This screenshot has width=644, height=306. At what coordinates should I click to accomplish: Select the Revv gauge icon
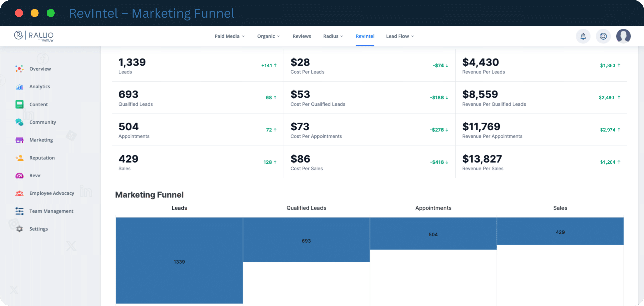coord(19,175)
